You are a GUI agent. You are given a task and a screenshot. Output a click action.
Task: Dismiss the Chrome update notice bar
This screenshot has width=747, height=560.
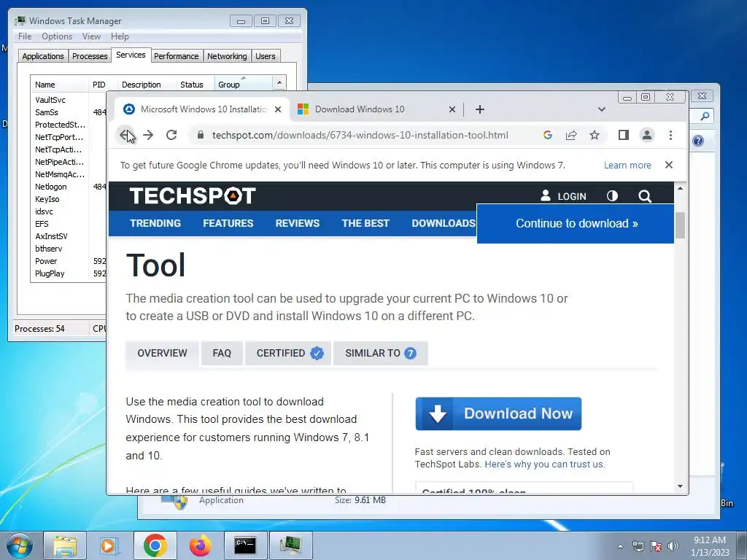pos(669,165)
